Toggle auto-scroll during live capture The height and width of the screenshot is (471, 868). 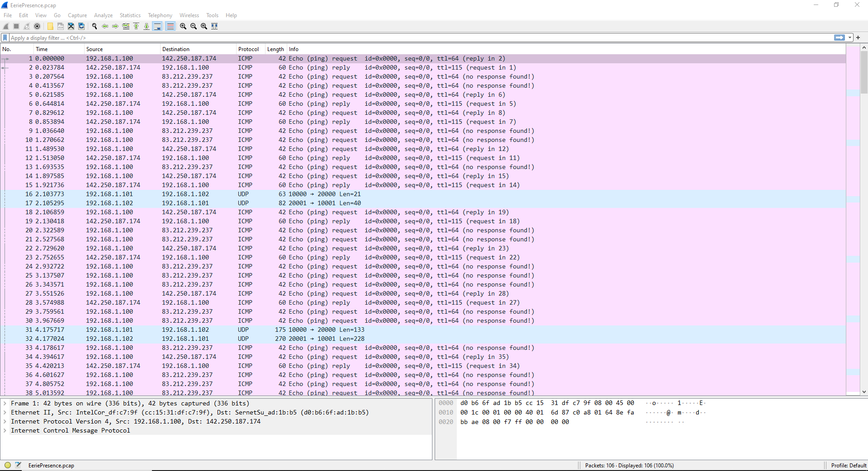(x=157, y=26)
